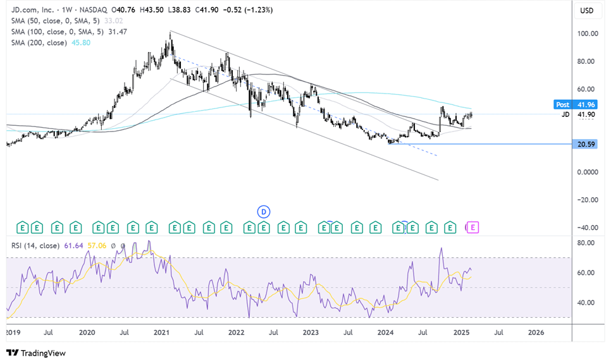Click the earnings E marker directly below the D marker

tap(264, 227)
